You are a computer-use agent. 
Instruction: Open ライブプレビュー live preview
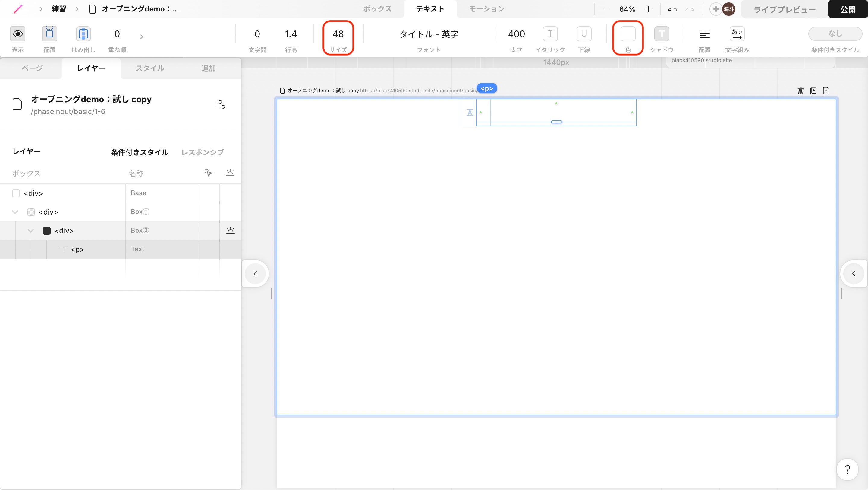click(x=785, y=9)
